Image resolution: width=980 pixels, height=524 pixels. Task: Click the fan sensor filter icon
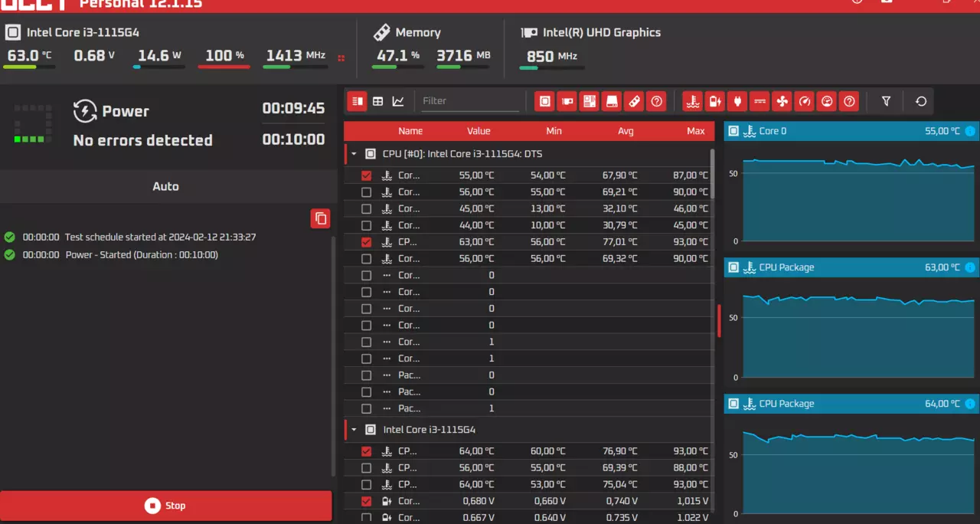[x=782, y=101]
